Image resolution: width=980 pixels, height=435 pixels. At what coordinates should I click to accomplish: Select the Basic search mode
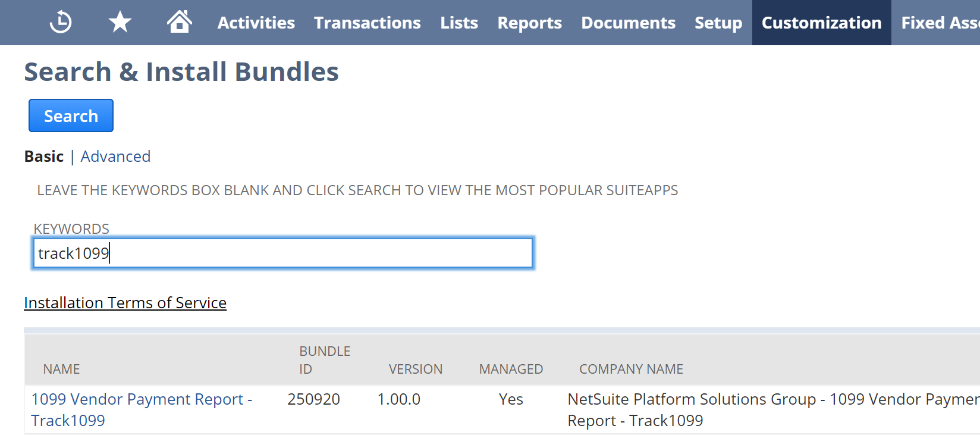[x=44, y=157]
